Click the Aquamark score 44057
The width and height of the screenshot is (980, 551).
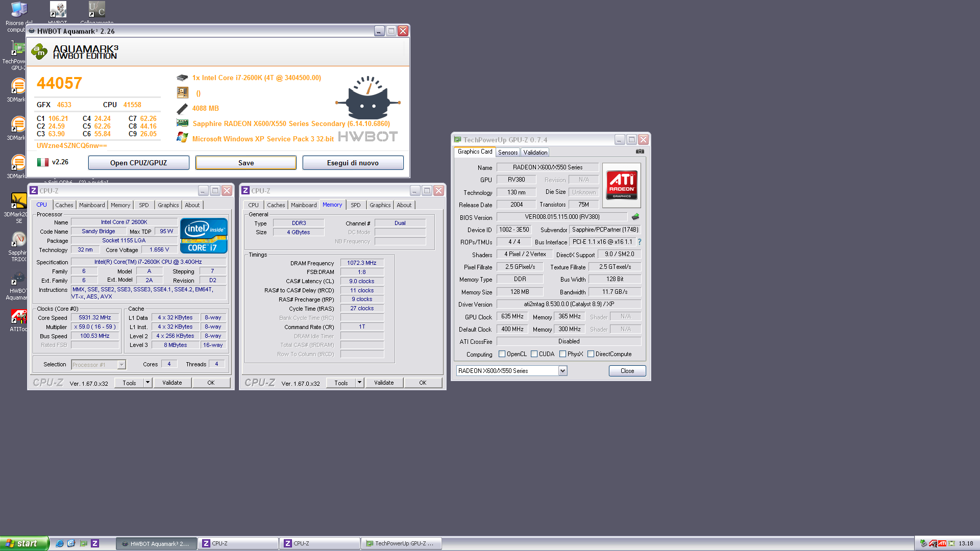pos(59,83)
